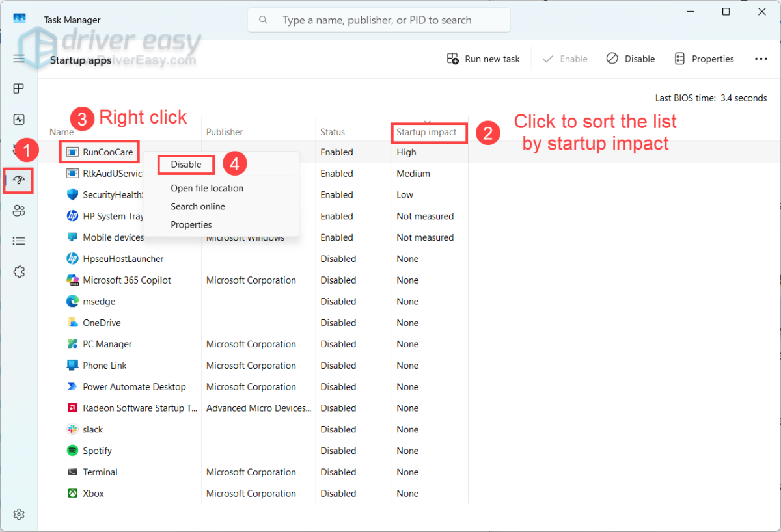Viewport: 781px width, 532px height.
Task: Go to the Processes page icon
Action: click(19, 88)
